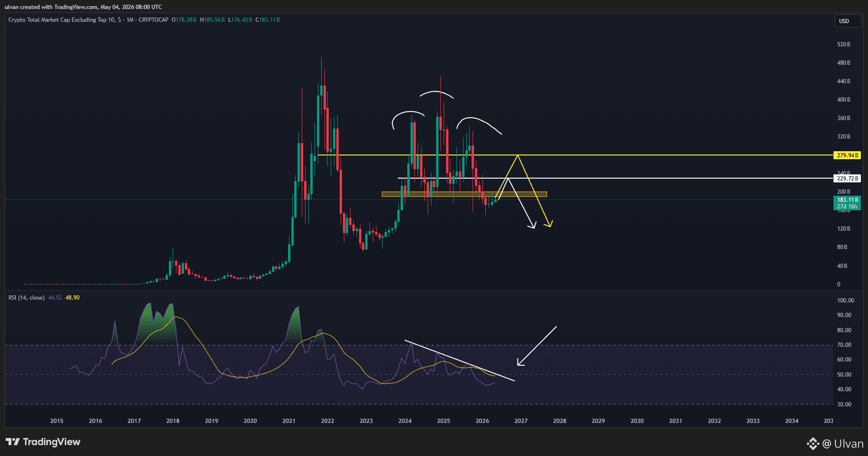
Task: Click the 60.00 RSI scale label
Action: (844, 360)
